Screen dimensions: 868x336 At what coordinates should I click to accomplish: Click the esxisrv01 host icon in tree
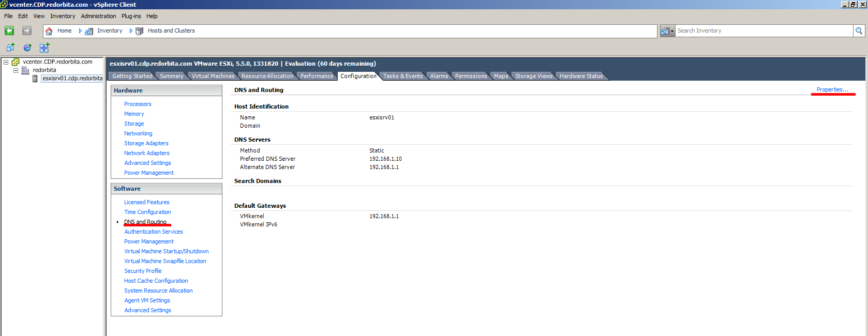click(x=35, y=79)
